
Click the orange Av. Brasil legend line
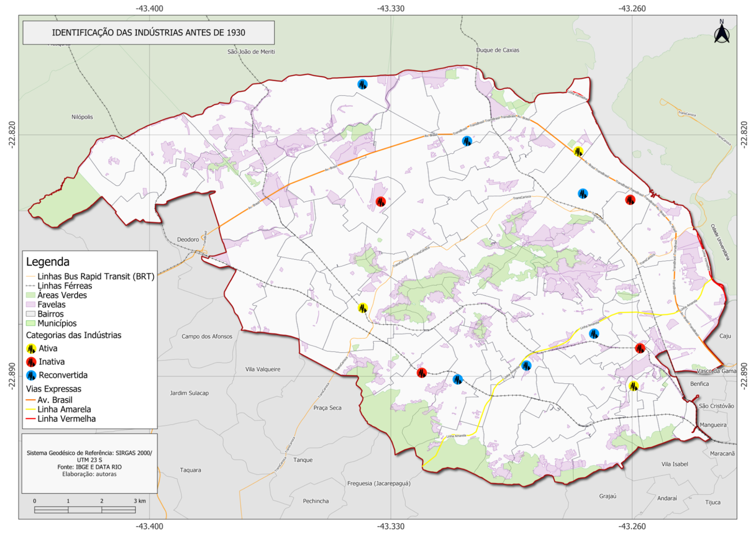click(31, 400)
